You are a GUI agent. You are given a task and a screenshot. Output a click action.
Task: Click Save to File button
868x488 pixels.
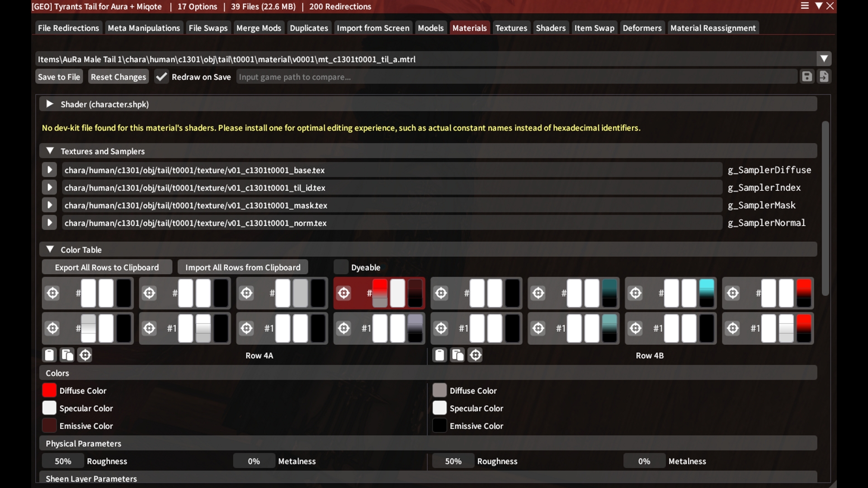[x=59, y=77]
